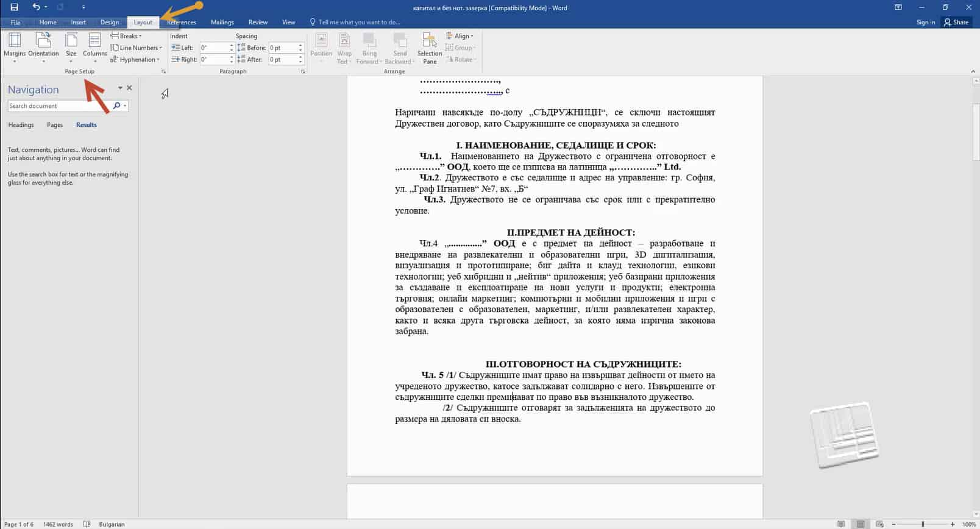980x529 pixels.
Task: Share the document
Action: click(x=956, y=23)
